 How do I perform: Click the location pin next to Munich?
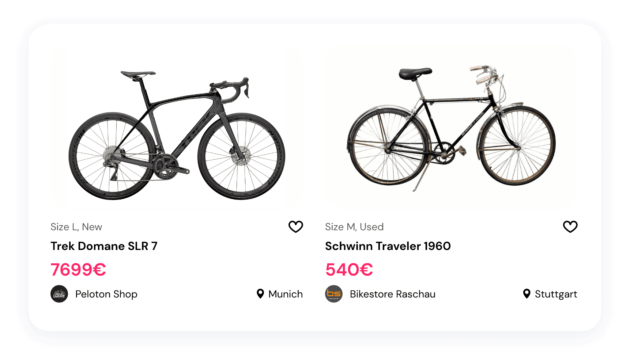(260, 294)
